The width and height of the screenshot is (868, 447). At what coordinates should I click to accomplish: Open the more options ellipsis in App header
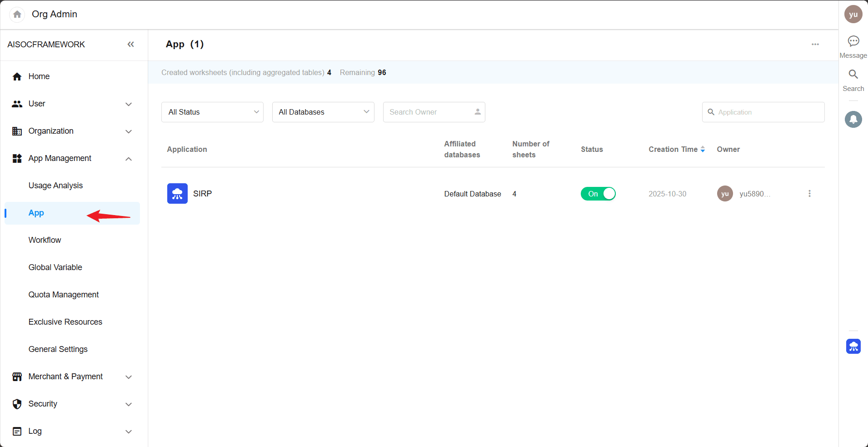pos(815,45)
